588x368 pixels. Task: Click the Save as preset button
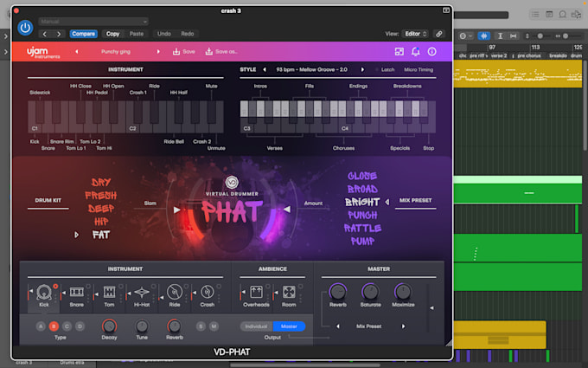point(221,51)
